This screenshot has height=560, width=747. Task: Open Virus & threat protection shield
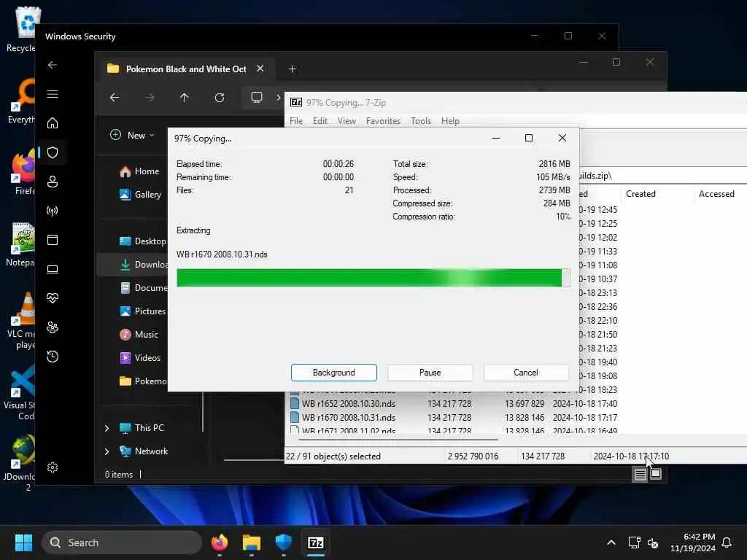(53, 152)
